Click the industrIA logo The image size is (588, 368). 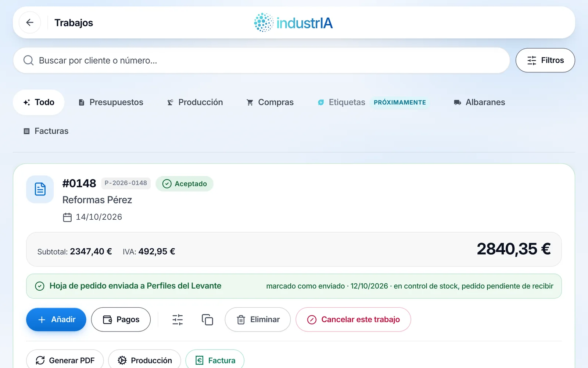pyautogui.click(x=293, y=23)
